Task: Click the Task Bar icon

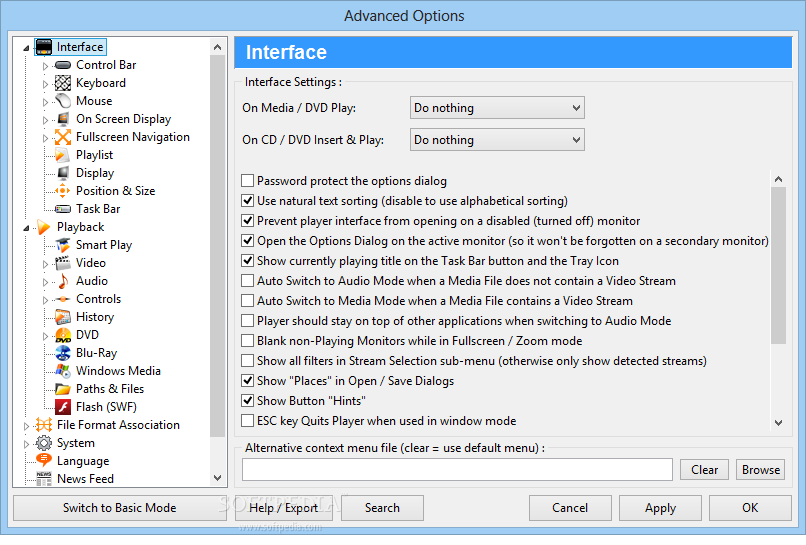Action: [x=63, y=209]
